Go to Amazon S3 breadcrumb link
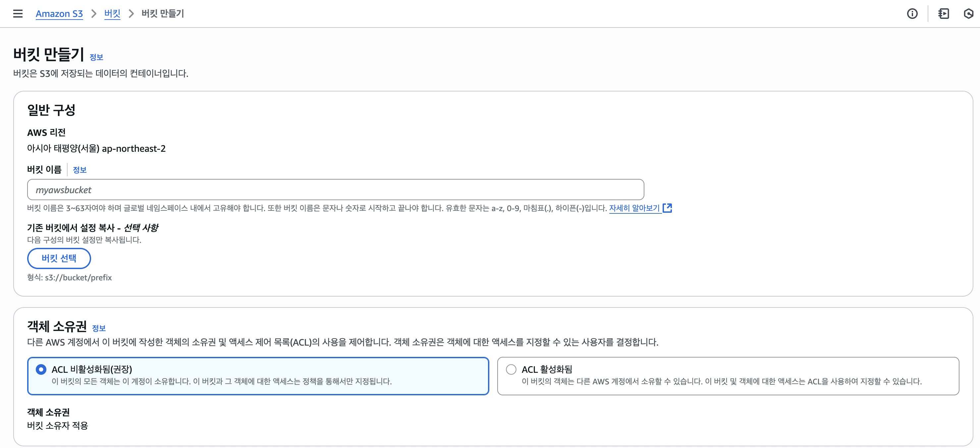 (59, 14)
